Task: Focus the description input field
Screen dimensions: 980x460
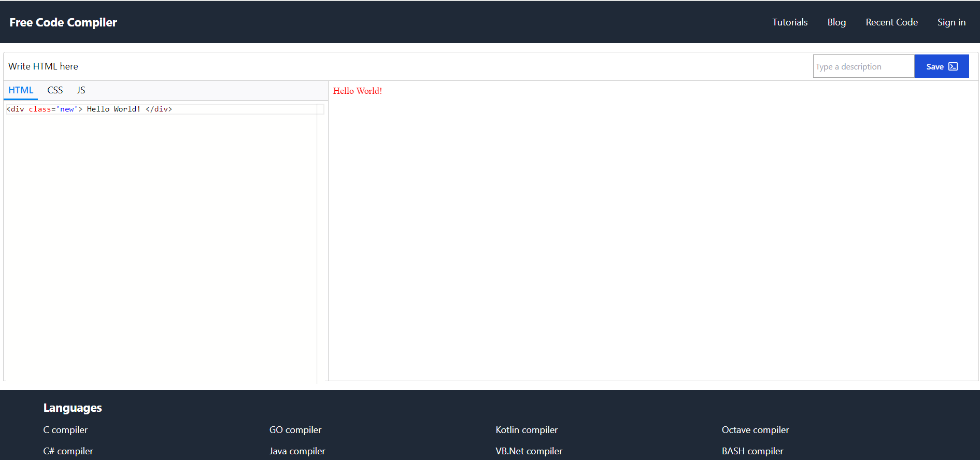Action: point(864,66)
